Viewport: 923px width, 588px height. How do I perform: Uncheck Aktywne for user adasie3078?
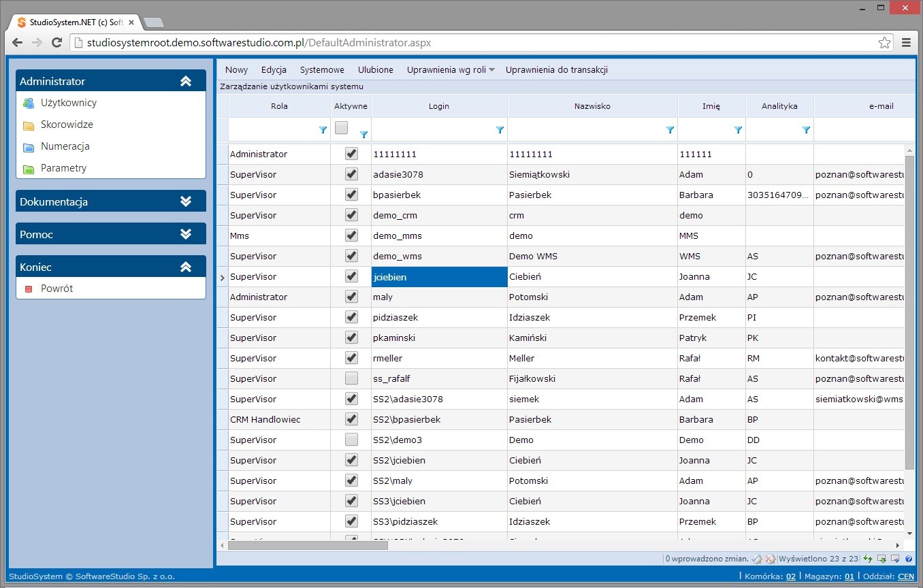[351, 174]
